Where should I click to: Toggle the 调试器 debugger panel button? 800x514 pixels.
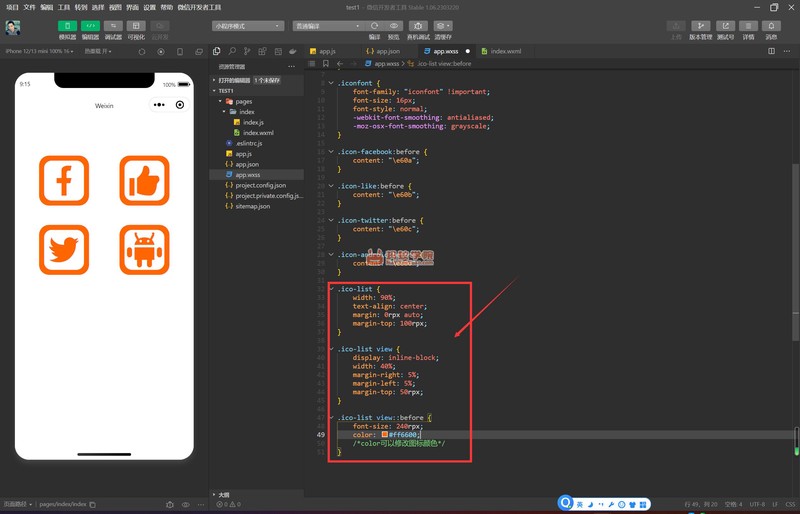click(x=113, y=26)
